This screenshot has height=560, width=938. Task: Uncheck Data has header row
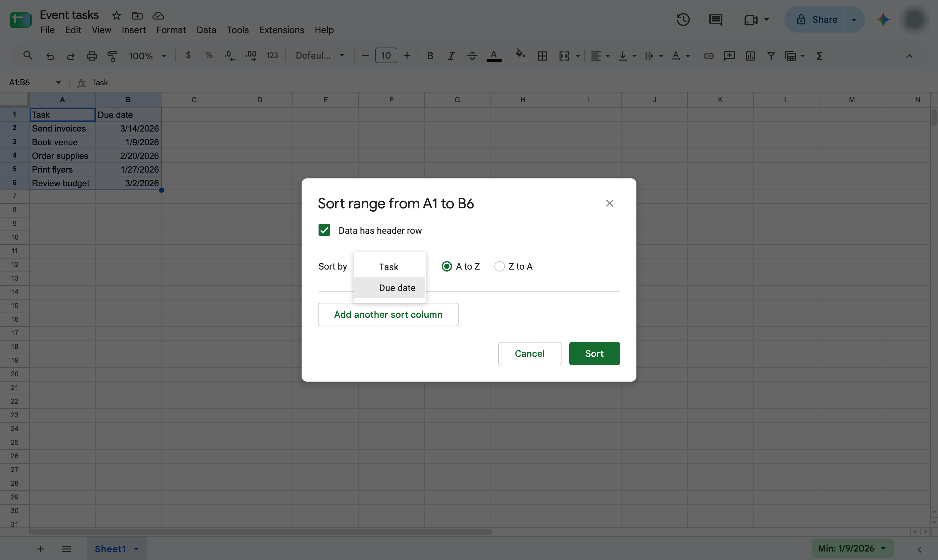(324, 230)
